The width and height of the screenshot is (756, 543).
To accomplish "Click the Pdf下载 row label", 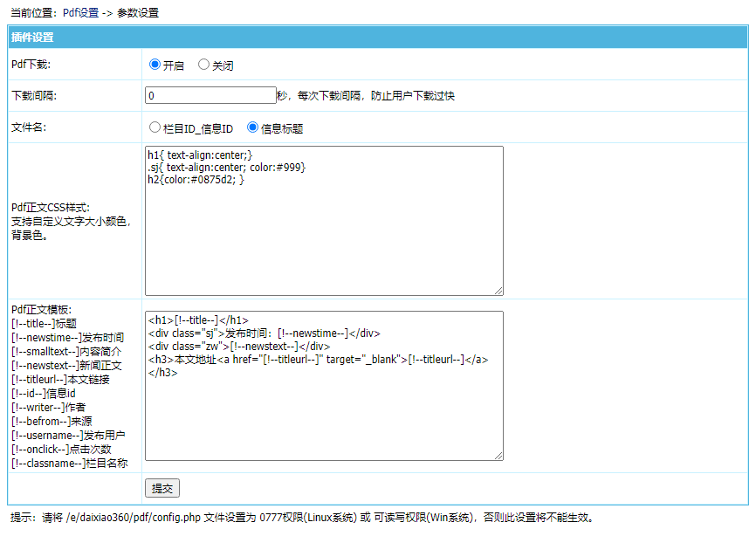I will click(x=31, y=65).
